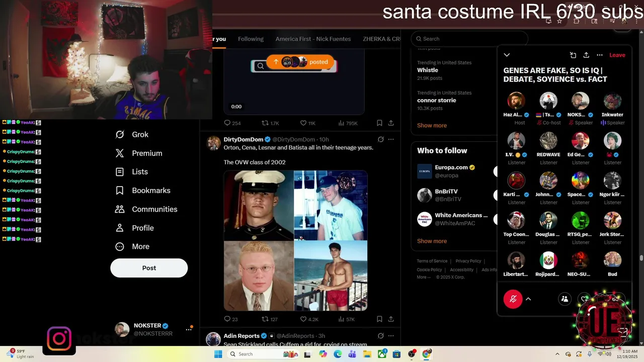Leave the Space
The image size is (644, 362).
617,55
